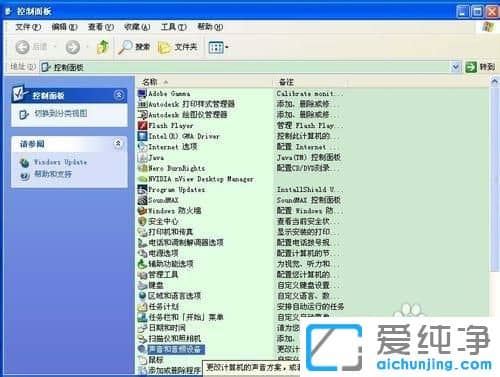Screen dimensions: 500x377
Task: Open the 帮助 menu
Action: coord(210,27)
